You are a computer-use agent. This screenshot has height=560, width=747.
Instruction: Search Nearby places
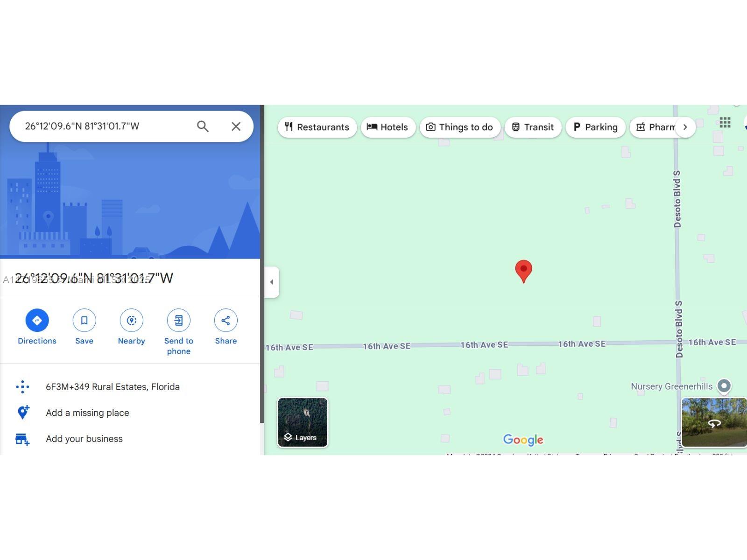pos(132,327)
